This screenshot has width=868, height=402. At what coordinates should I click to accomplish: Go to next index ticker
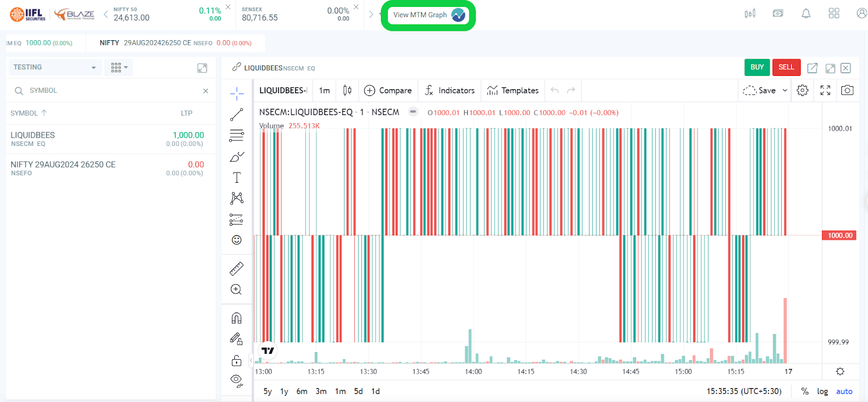[x=371, y=14]
